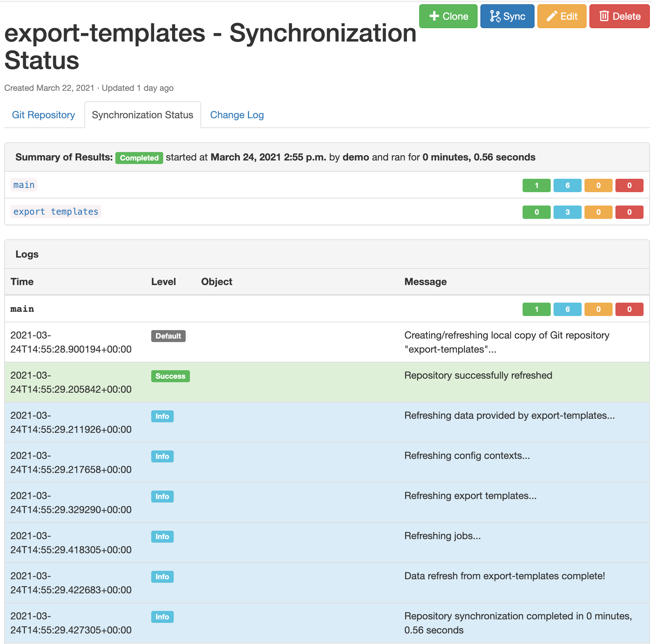This screenshot has height=644, width=652.
Task: Switch to the Change Log tab
Action: coord(237,115)
